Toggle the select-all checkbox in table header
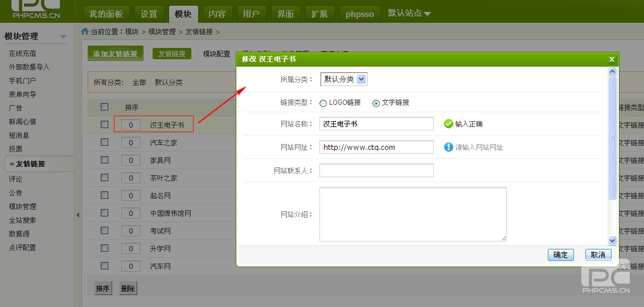 104,107
